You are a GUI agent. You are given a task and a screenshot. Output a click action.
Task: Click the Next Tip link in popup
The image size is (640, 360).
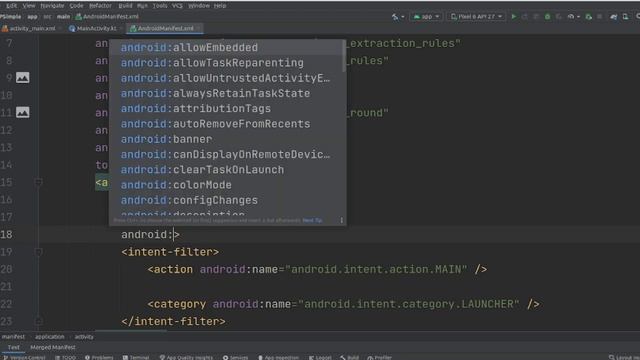pyautogui.click(x=312, y=220)
